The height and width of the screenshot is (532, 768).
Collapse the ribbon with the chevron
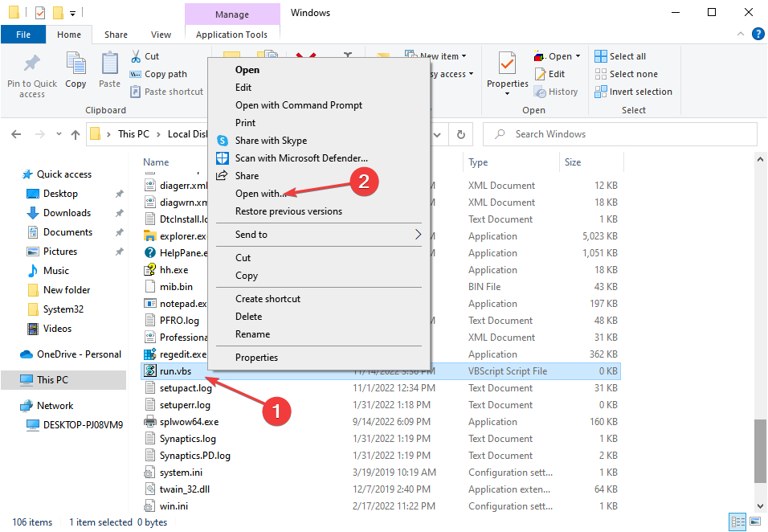[x=740, y=34]
